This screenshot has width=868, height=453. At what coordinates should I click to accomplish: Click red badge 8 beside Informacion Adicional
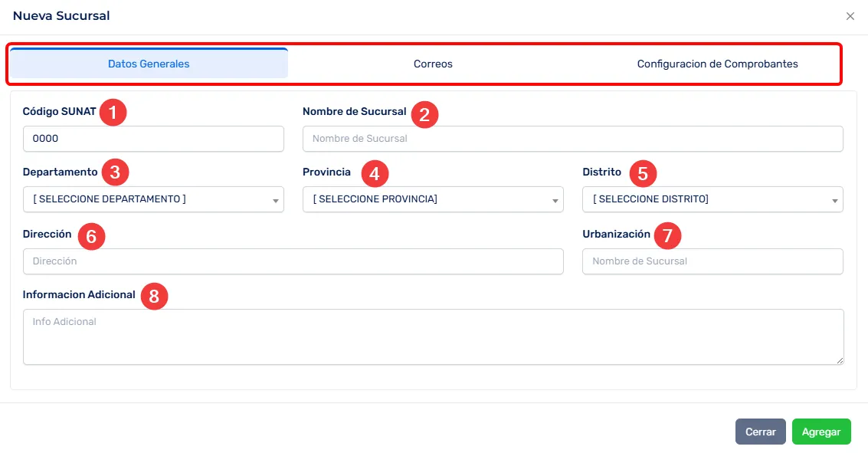[x=154, y=297]
